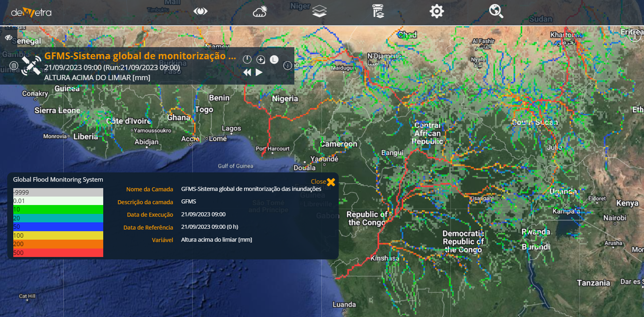Select the teal 20 legend swatch
Screen dimensions: 644x317
pos(58,218)
